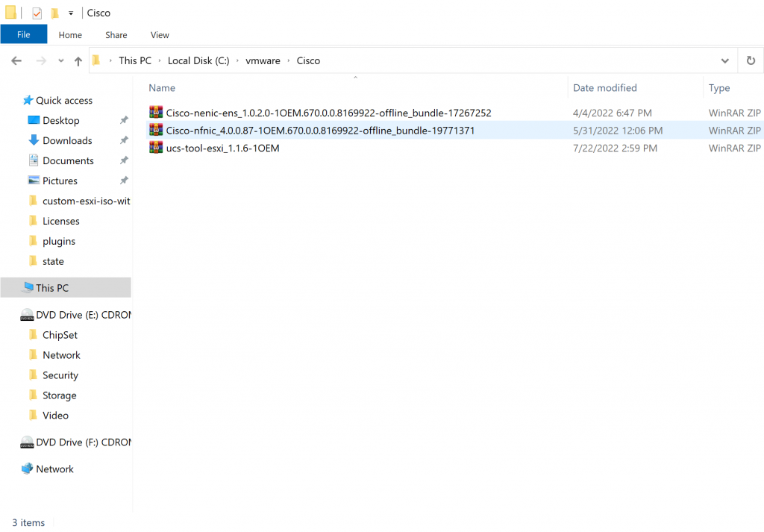Open the Security folder in sidebar
The width and height of the screenshot is (764, 532).
[60, 375]
